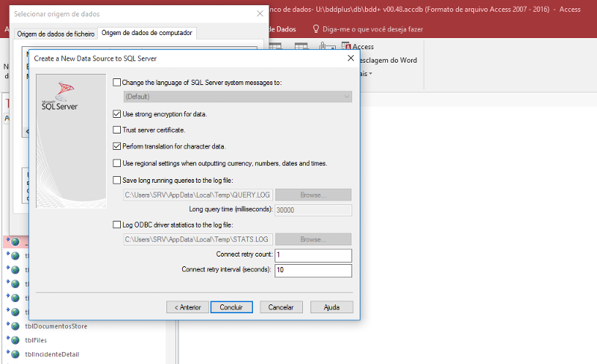Click the Access import icon in ribbon
The image size is (597, 364).
click(346, 46)
